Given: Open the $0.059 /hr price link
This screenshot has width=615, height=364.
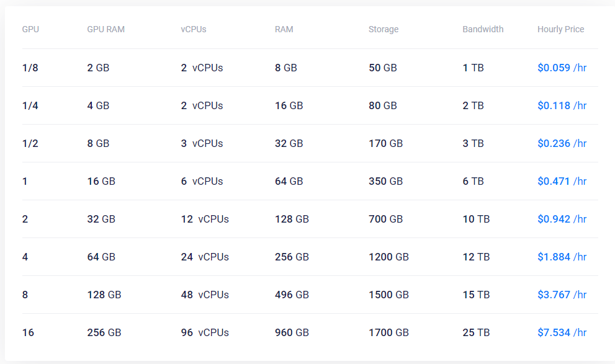Looking at the screenshot, I should 562,68.
